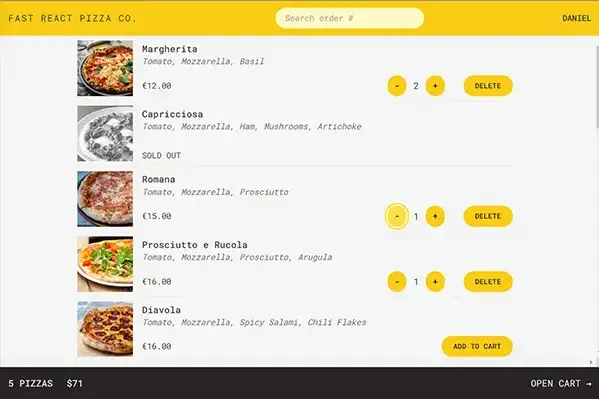Click the Capricciosa sold-out pizza image
The width and height of the screenshot is (599, 399).
coord(105,133)
